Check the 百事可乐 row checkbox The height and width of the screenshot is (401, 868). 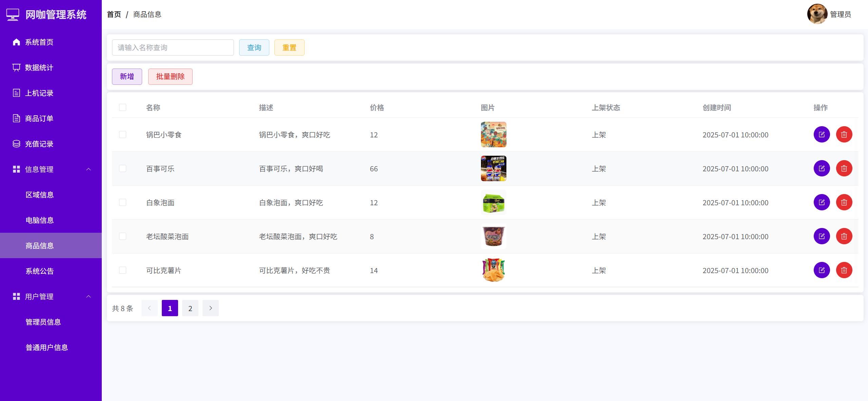click(122, 169)
